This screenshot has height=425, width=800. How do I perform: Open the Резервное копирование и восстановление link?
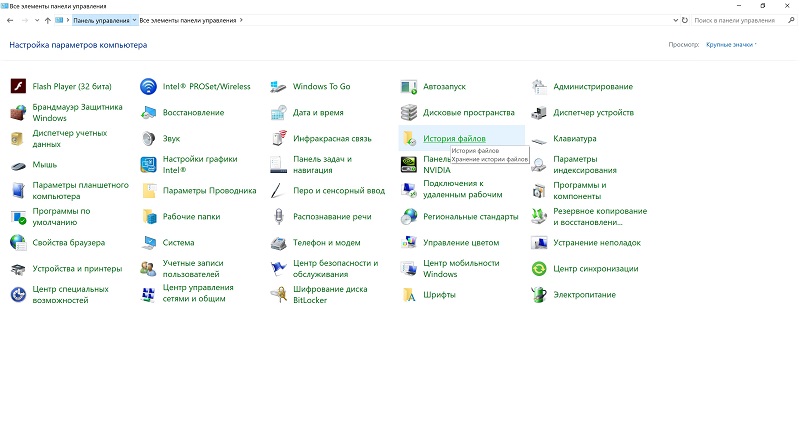pyautogui.click(x=600, y=216)
